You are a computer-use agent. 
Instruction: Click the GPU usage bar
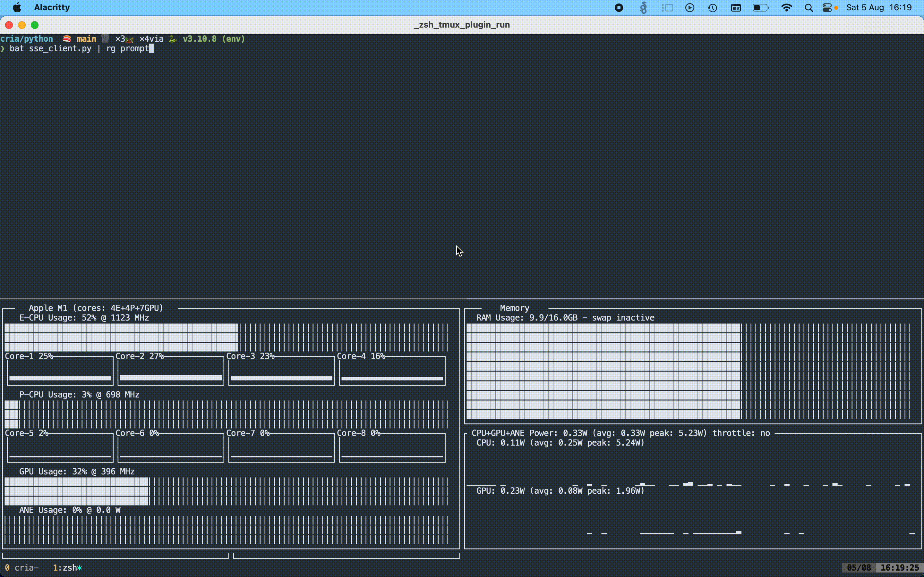(x=226, y=491)
